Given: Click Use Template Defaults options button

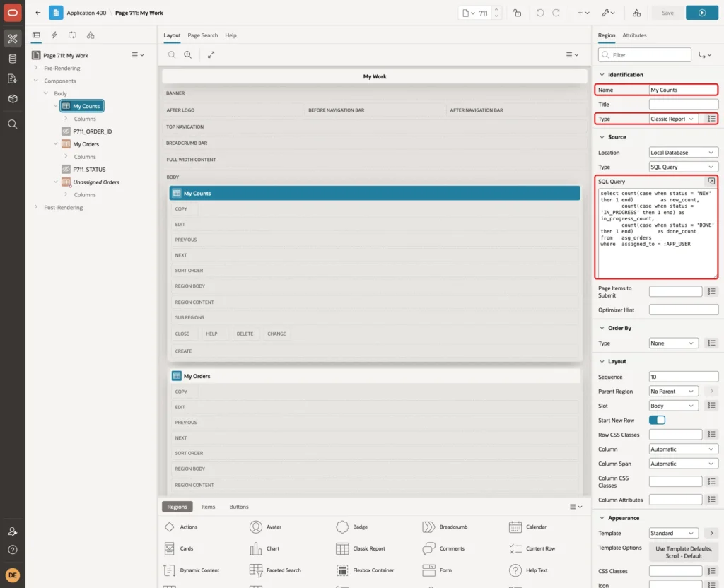Looking at the screenshot, I should coord(684,552).
